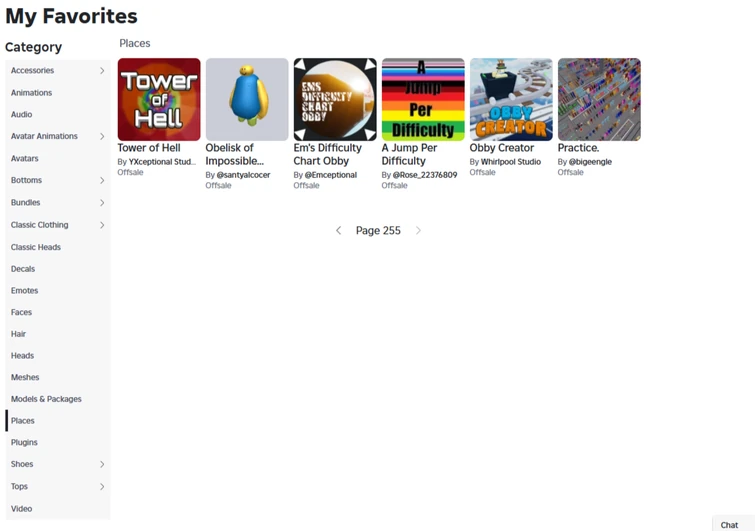Screen dimensions: 755x531
Task: Open the Whirlpool Studio creator link
Action: click(x=511, y=162)
